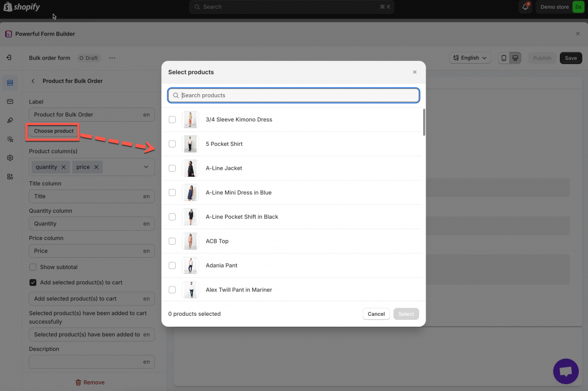The image size is (588, 391).
Task: Open the email notifications sidebar icon
Action: tap(10, 102)
